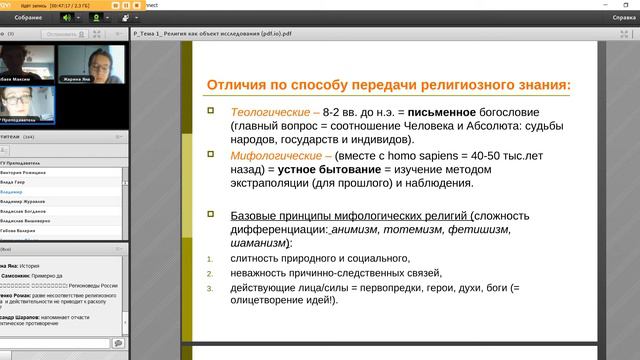Viewport: 640px width, 360px height.
Task: Select the Жарина Яна video thumbnail
Action: click(91, 64)
